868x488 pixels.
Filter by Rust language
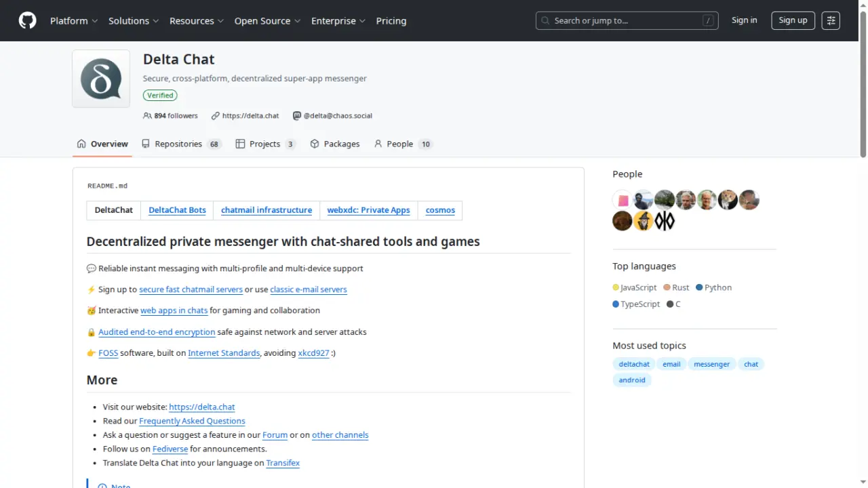[x=677, y=287]
